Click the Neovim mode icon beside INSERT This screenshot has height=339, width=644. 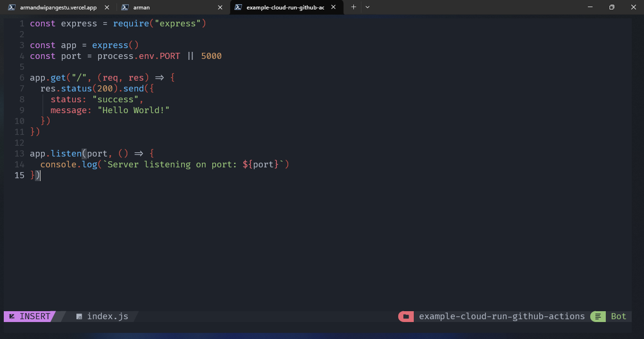click(11, 316)
